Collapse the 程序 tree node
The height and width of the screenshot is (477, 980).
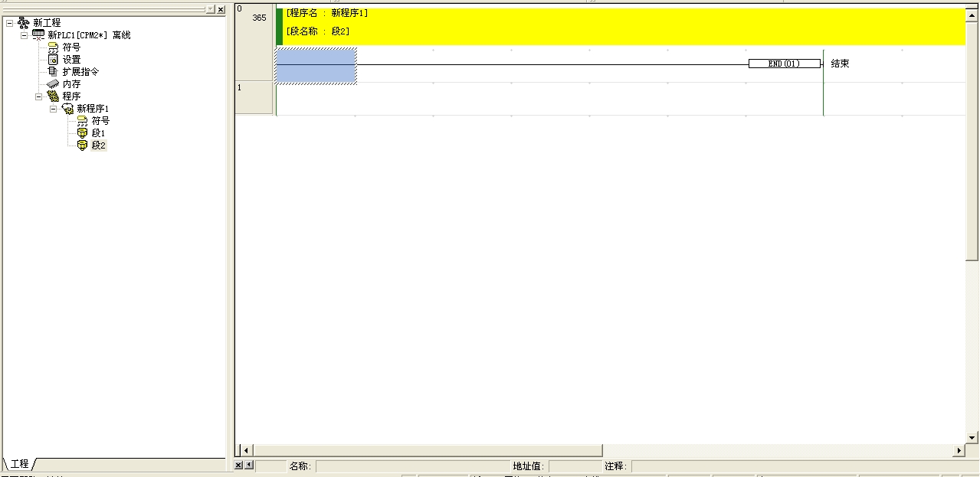[x=38, y=96]
